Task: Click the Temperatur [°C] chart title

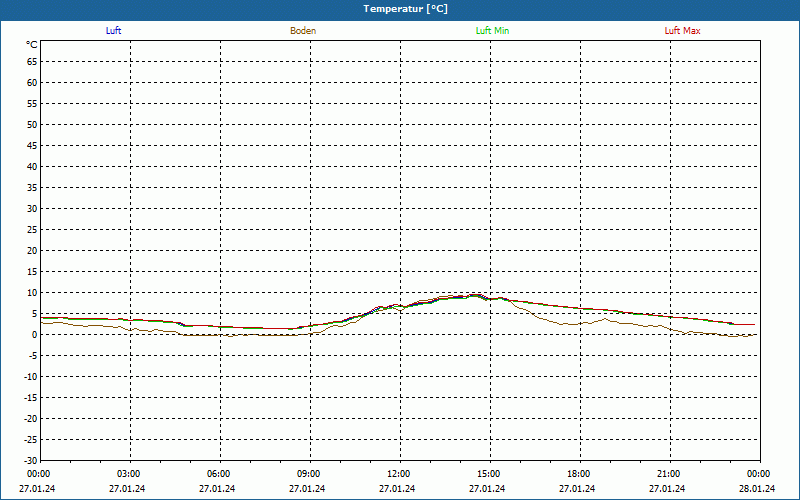Action: [406, 9]
